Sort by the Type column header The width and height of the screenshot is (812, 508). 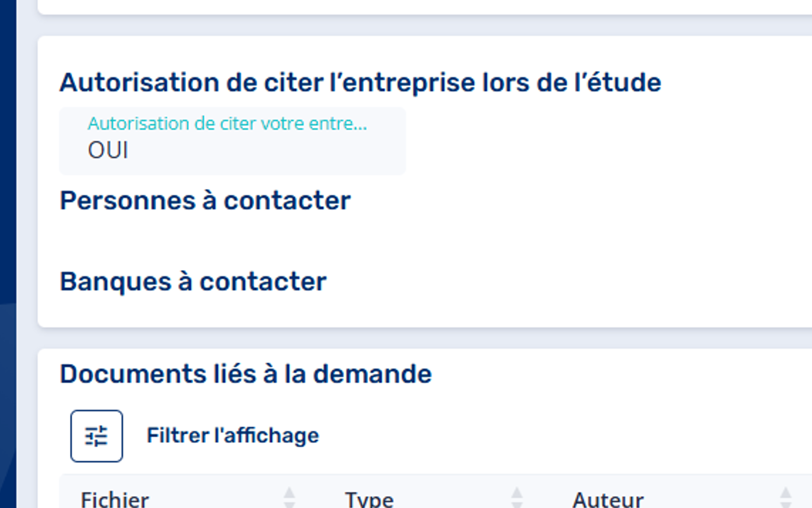pos(369,499)
